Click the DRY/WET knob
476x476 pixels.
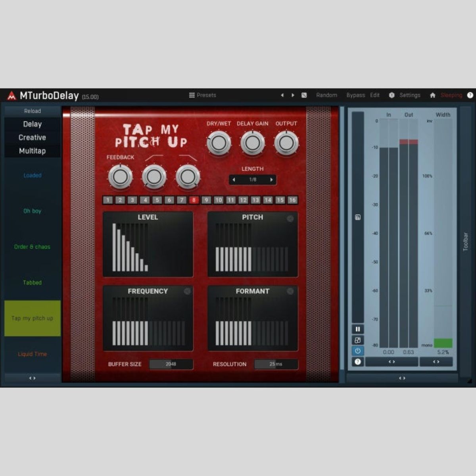[219, 143]
